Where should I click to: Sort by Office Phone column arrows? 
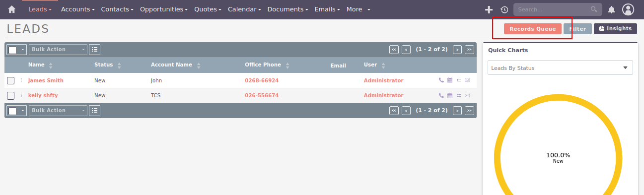[x=287, y=65]
